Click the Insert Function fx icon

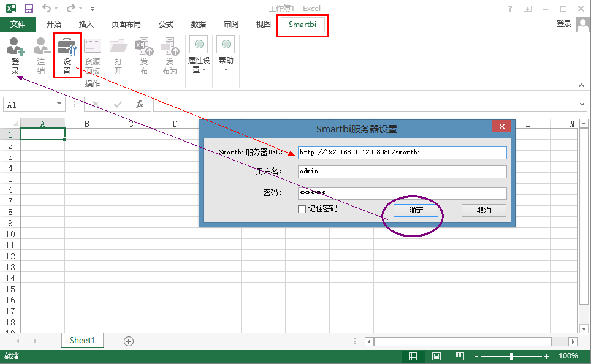tap(140, 104)
